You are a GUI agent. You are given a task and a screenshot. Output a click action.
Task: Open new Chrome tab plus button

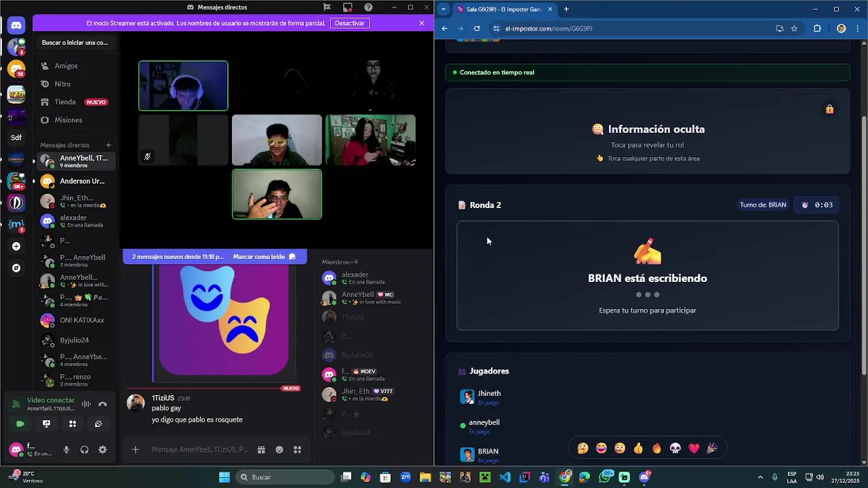566,9
